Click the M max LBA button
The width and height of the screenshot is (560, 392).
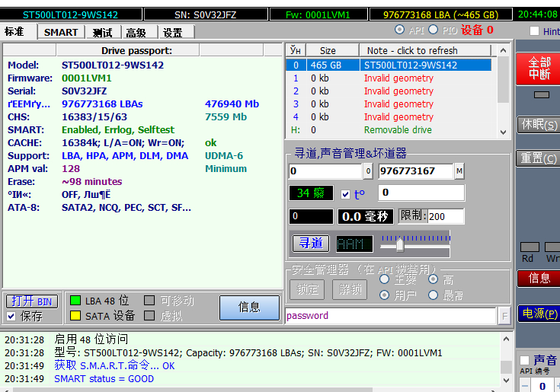click(459, 171)
